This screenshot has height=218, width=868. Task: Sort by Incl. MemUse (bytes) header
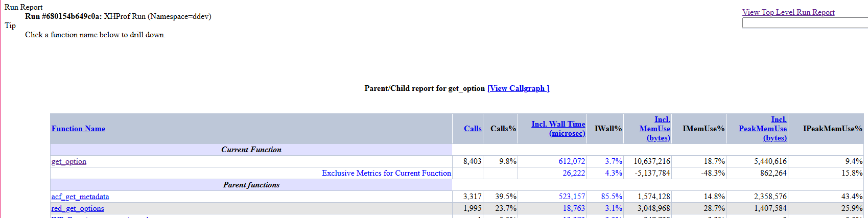click(655, 129)
